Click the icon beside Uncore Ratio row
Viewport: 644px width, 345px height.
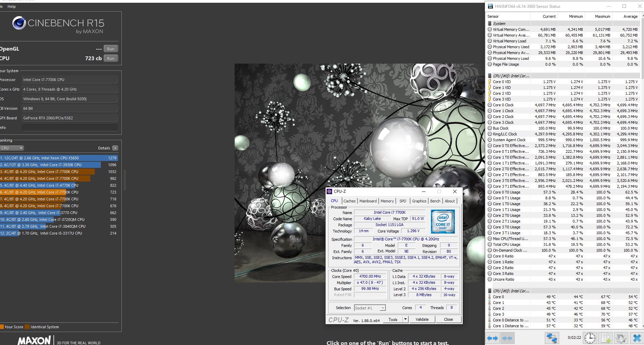pos(490,279)
